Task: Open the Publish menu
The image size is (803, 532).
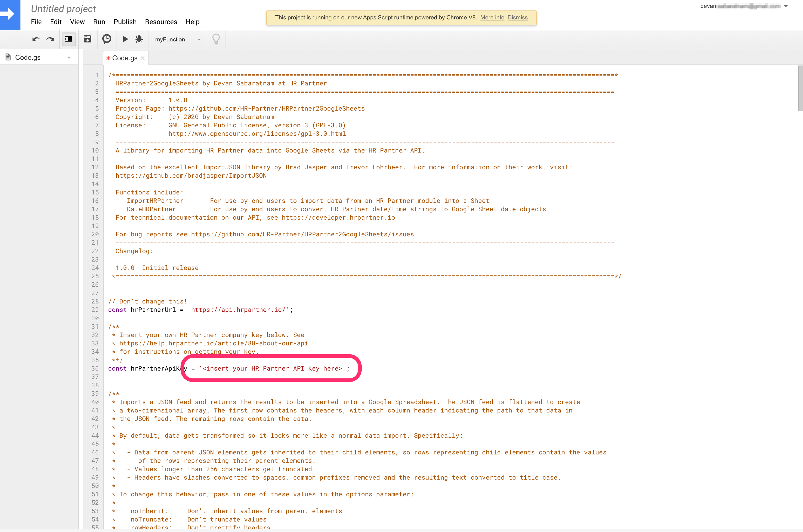Action: pos(125,22)
